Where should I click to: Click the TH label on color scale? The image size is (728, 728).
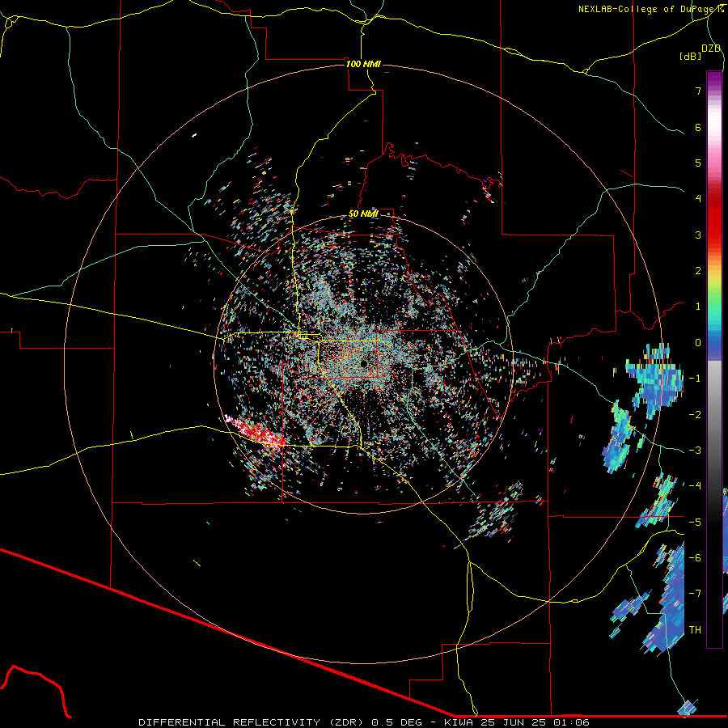pyautogui.click(x=695, y=630)
